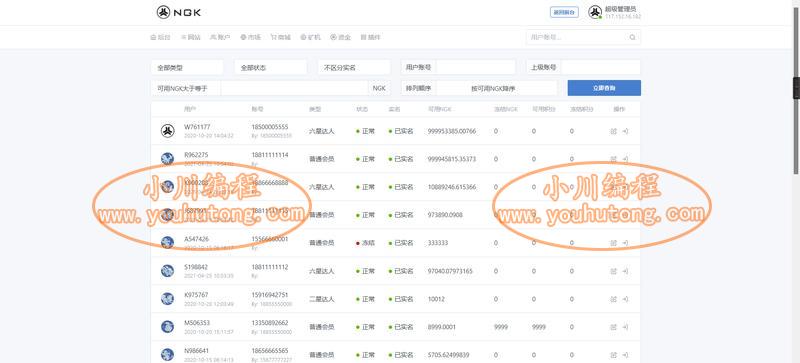The width and height of the screenshot is (800, 363).
Task: Click the 操作 column header
Action: tap(619, 109)
